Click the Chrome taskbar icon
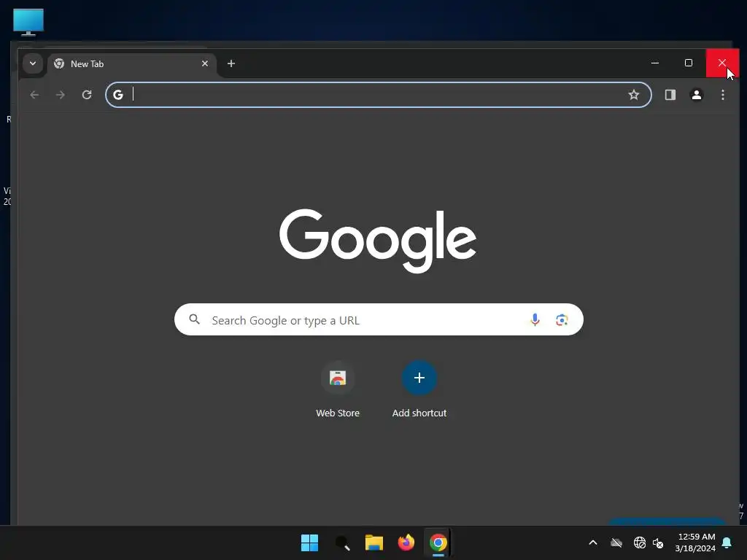747x560 pixels. tap(438, 542)
